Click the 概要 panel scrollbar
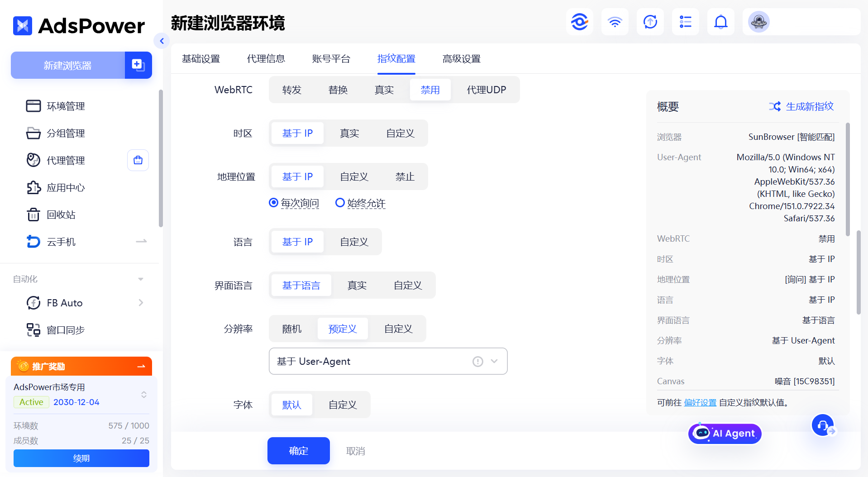 tap(848, 179)
